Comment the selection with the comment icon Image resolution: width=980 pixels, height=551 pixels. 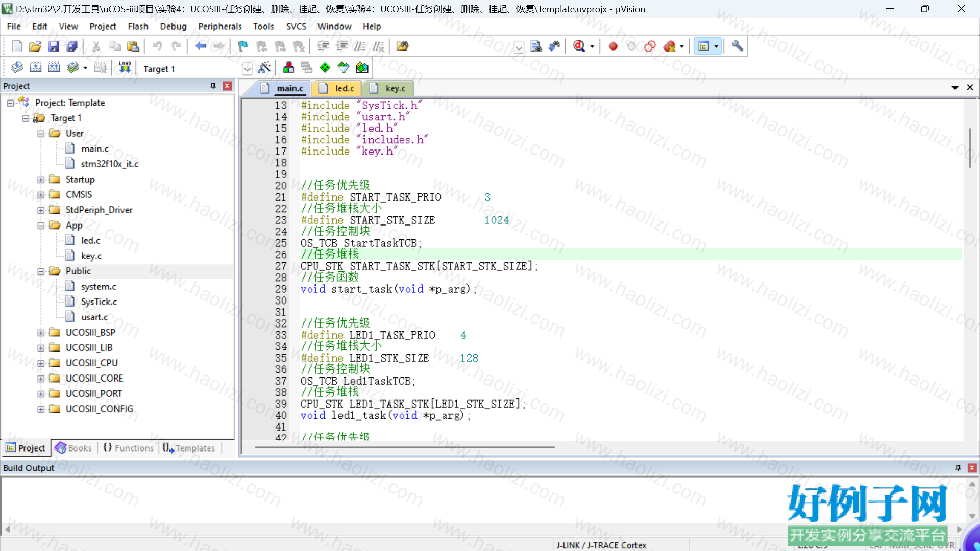tap(360, 46)
